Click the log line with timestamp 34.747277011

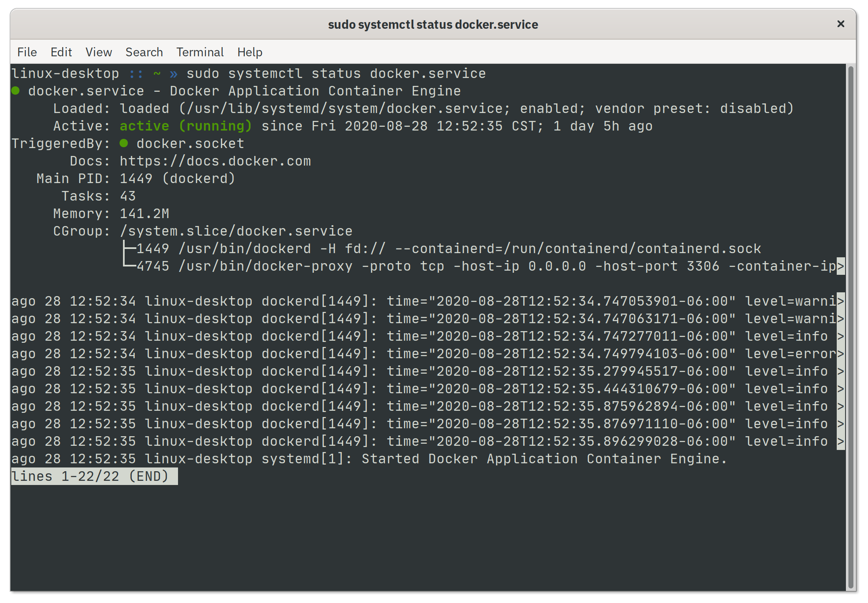(424, 336)
